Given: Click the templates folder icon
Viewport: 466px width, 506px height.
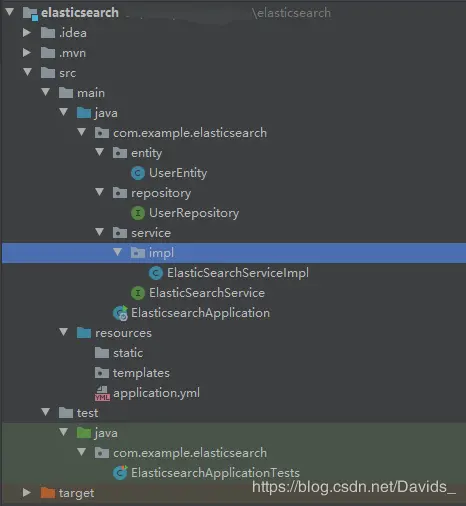Looking at the screenshot, I should [102, 373].
